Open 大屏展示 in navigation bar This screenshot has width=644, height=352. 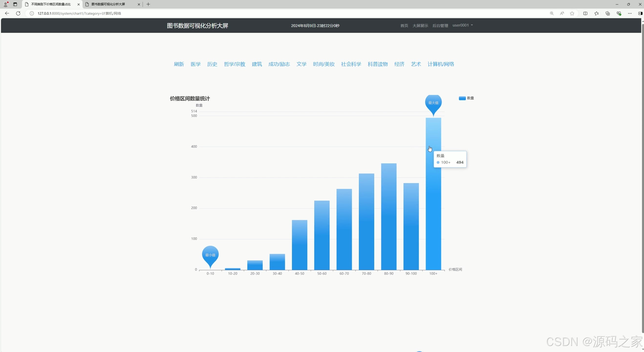click(x=420, y=25)
